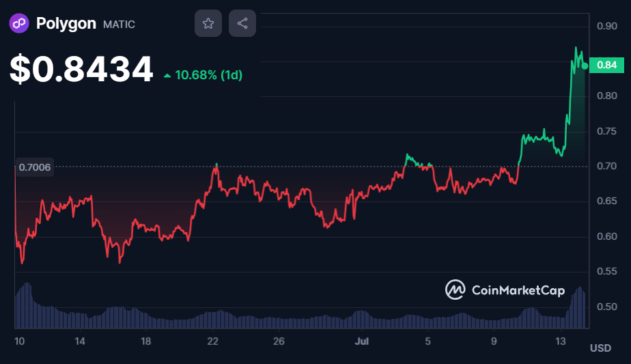Click the Polygon logo icon

pos(19,24)
